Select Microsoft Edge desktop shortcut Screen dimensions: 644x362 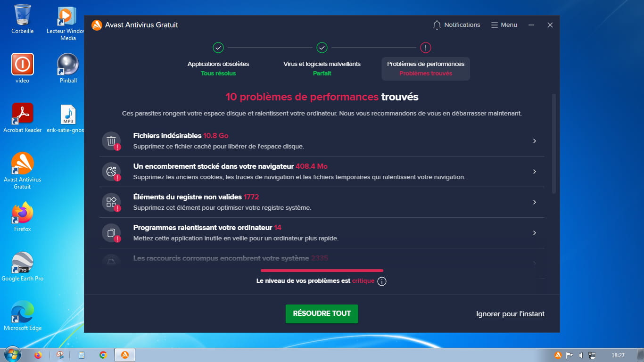tap(22, 316)
